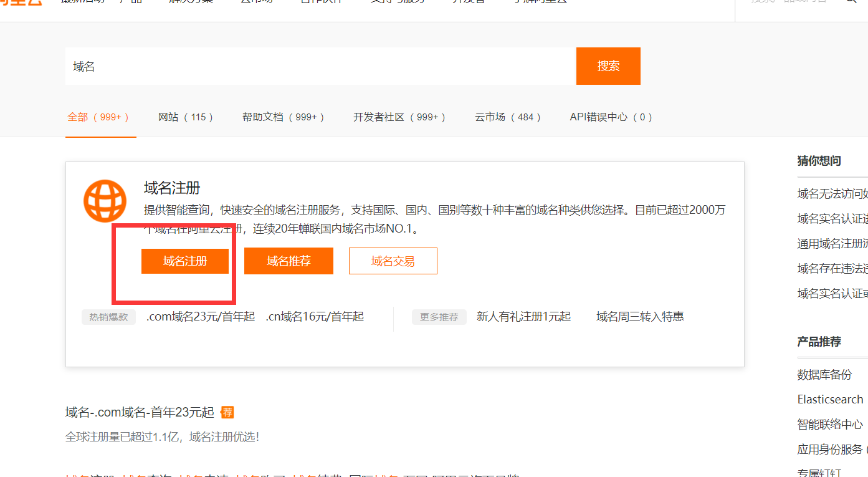Click the Elasticsearch recommendation link
Viewport: 868px width, 477px height.
click(x=830, y=399)
